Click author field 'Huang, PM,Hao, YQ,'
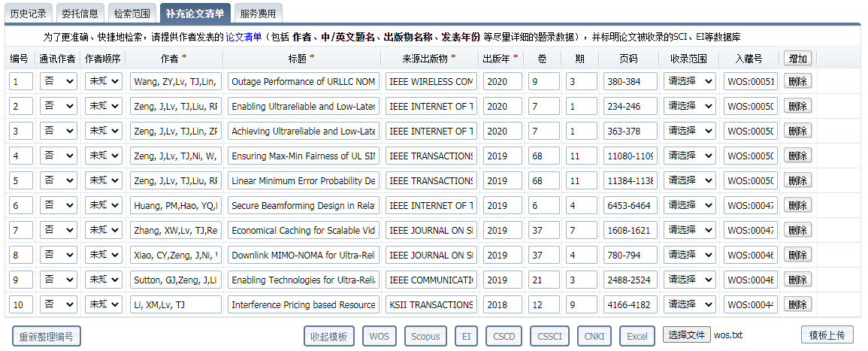 pyautogui.click(x=176, y=205)
